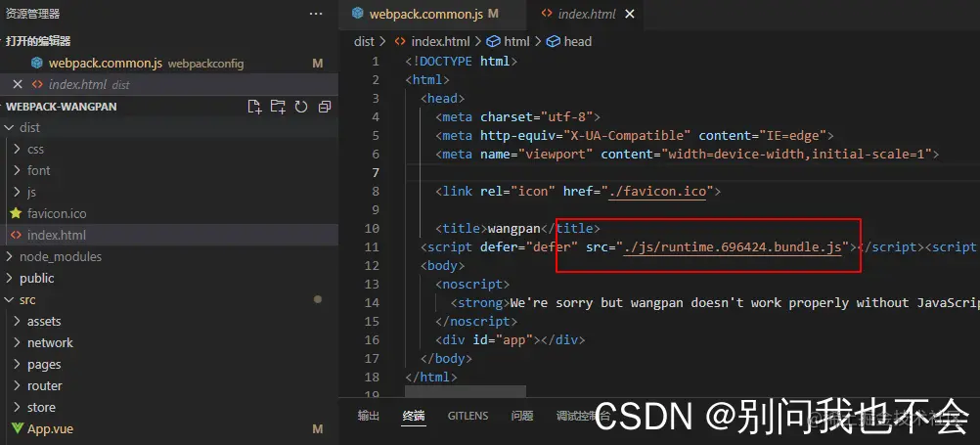Click the HTML icon on the index.html tab

pos(547,13)
